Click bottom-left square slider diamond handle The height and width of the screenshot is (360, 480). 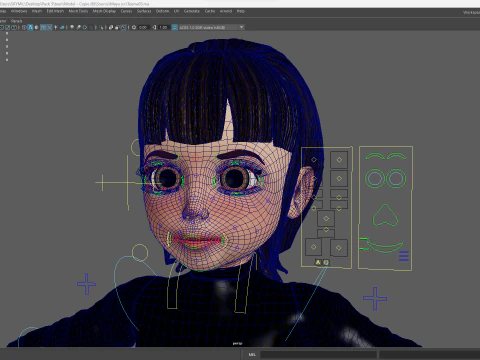313,247
